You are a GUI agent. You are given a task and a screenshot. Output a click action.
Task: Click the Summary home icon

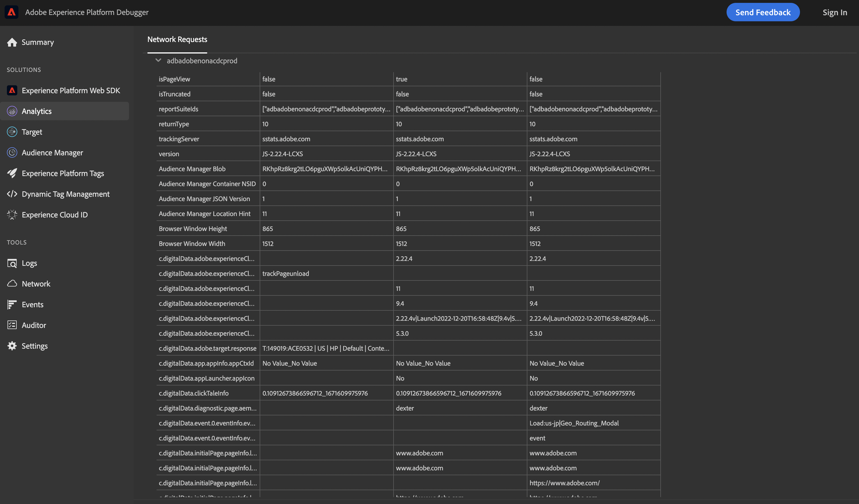(12, 42)
